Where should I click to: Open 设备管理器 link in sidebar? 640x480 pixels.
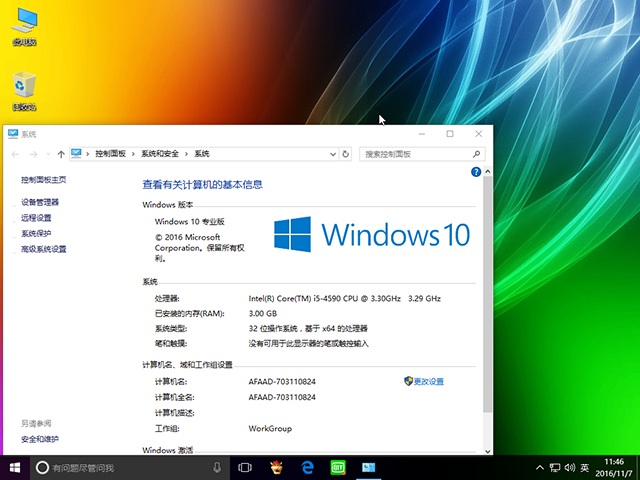(x=40, y=202)
